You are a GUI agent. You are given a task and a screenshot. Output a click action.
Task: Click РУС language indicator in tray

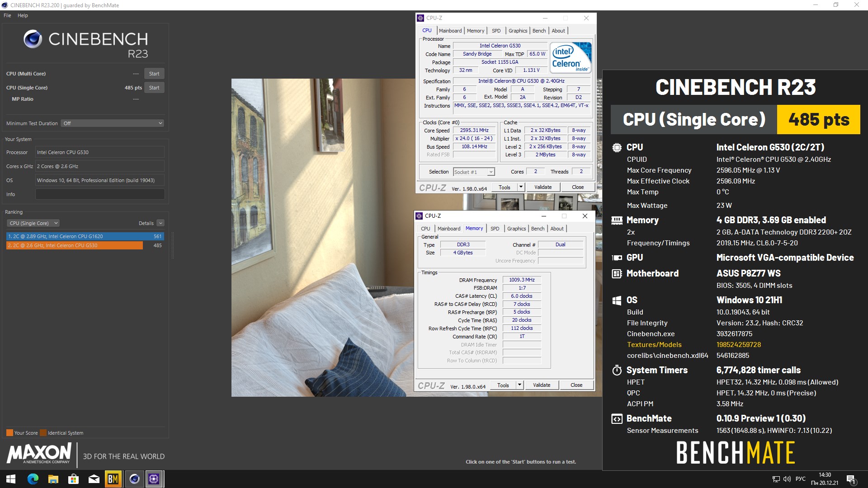point(801,479)
